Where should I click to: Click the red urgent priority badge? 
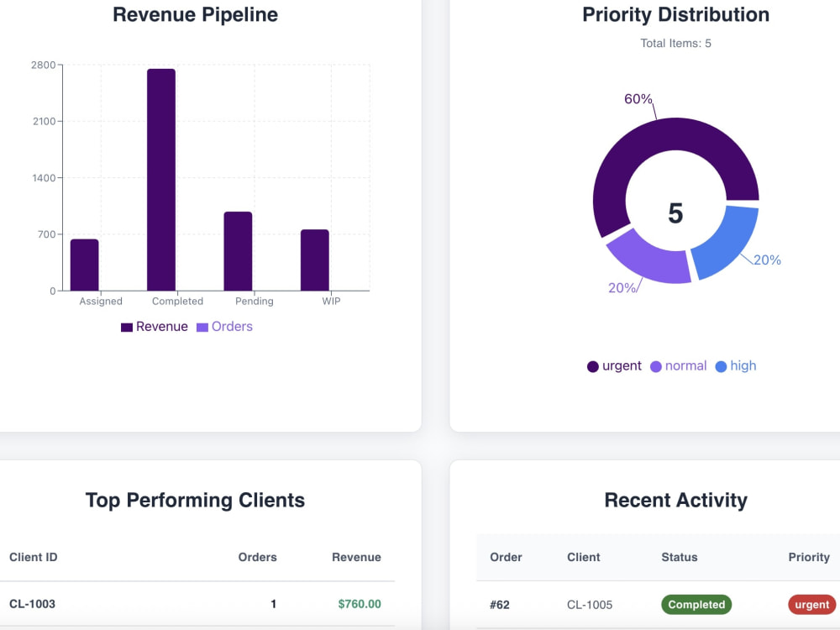(x=811, y=604)
